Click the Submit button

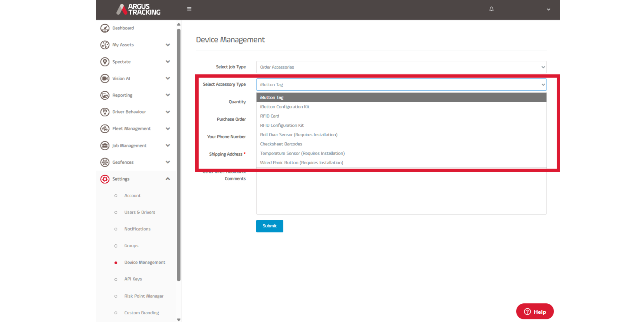269,226
